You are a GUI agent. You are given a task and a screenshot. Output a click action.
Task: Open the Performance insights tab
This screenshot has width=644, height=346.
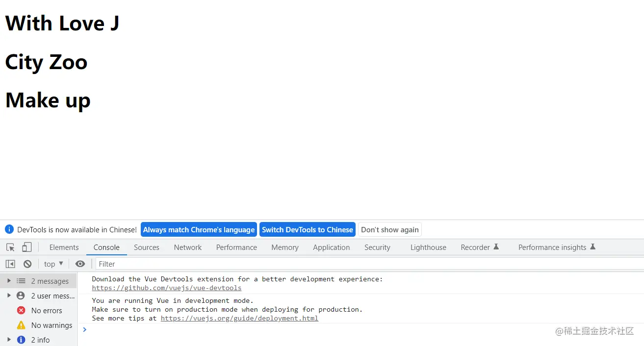pos(557,247)
